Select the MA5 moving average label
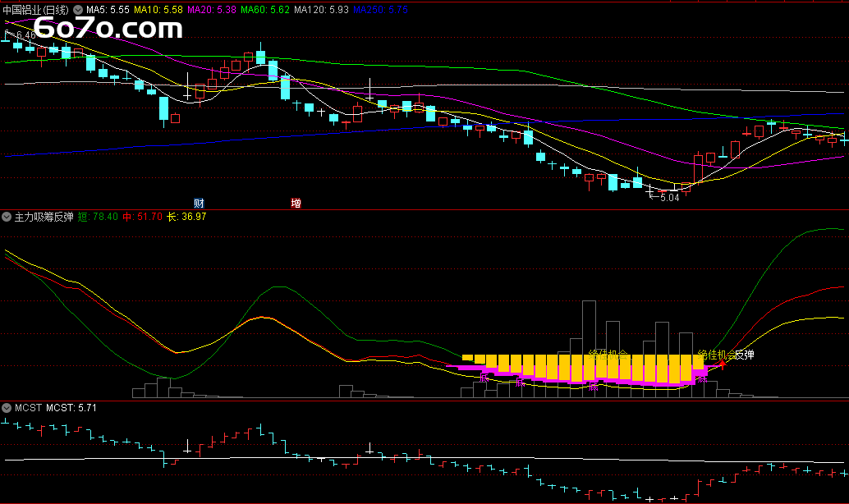849x504 pixels. (108, 10)
